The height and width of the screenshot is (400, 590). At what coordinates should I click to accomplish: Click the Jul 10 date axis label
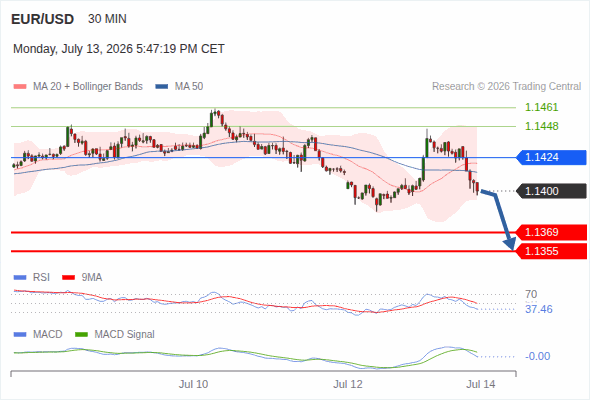[x=193, y=384]
